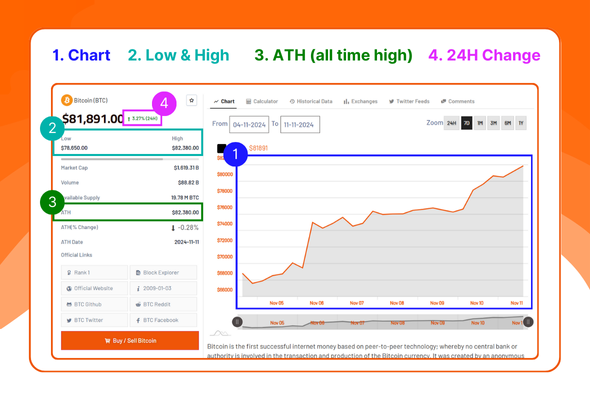Click the left range navigator handle
590x400 pixels.
[x=237, y=322]
